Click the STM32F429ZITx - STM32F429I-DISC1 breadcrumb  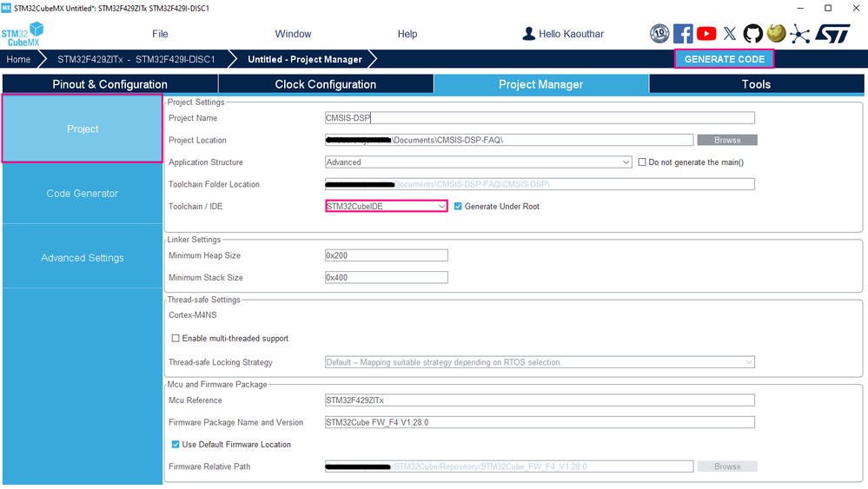136,59
